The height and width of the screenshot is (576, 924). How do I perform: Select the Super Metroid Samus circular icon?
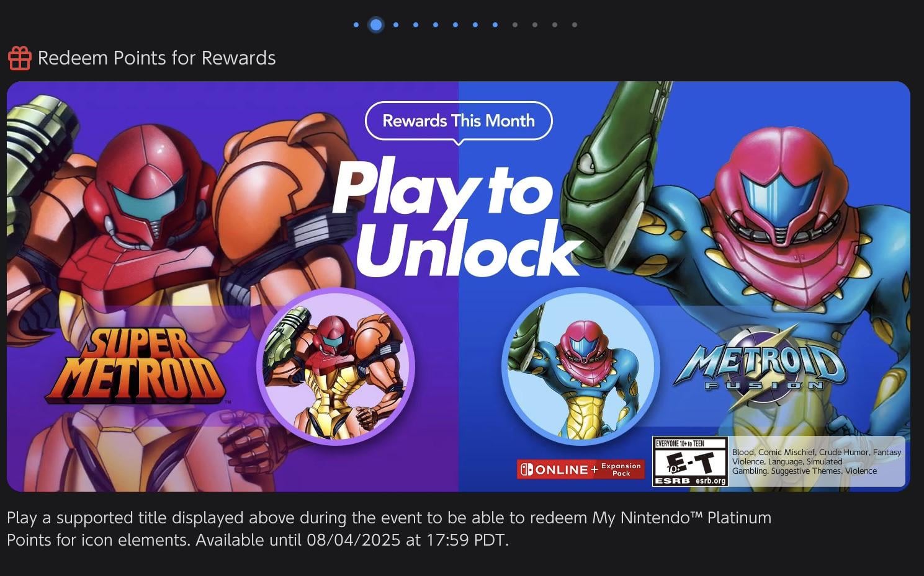[x=336, y=366]
